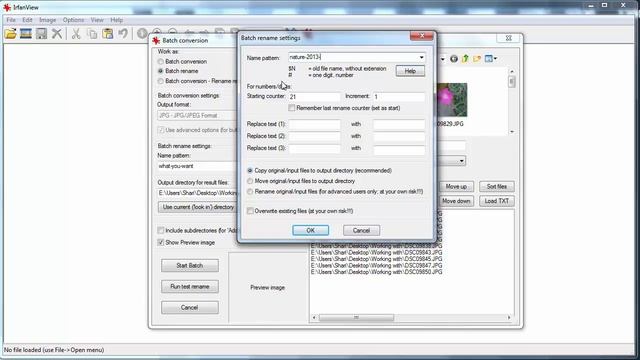Viewport: 640px width, 360px height.
Task: Choose Batch conversion work mode radio
Action: pos(160,62)
